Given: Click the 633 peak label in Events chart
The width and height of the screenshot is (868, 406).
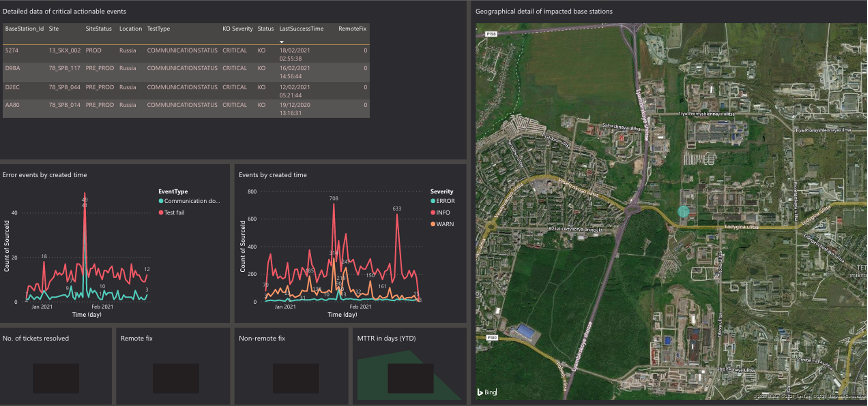Looking at the screenshot, I should (x=397, y=208).
